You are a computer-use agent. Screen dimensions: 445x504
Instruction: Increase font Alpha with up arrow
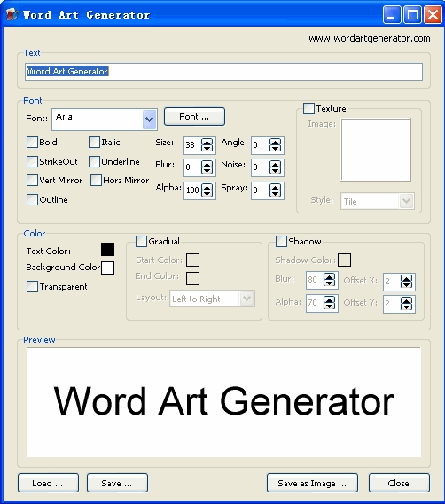tap(207, 186)
